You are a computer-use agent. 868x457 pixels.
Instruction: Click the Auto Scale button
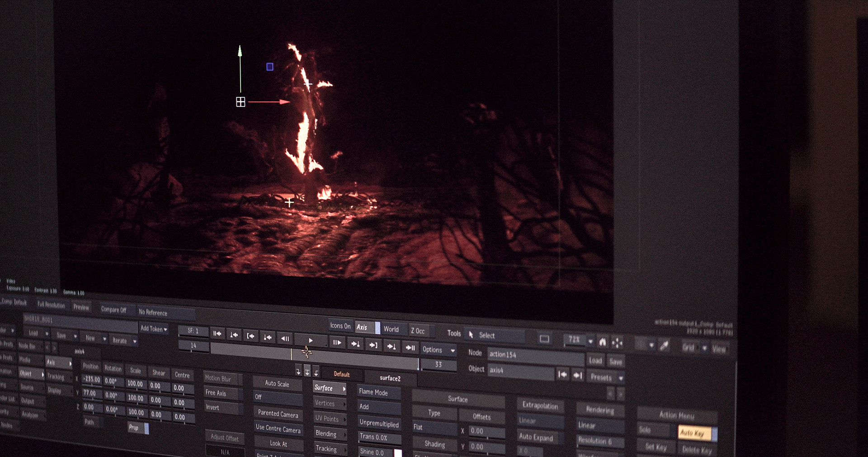click(277, 384)
